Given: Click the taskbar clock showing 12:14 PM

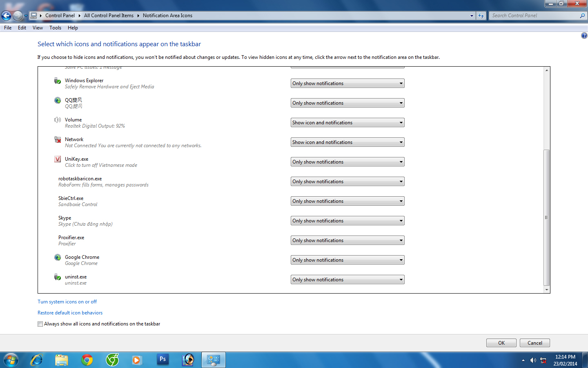Looking at the screenshot, I should (x=565, y=360).
